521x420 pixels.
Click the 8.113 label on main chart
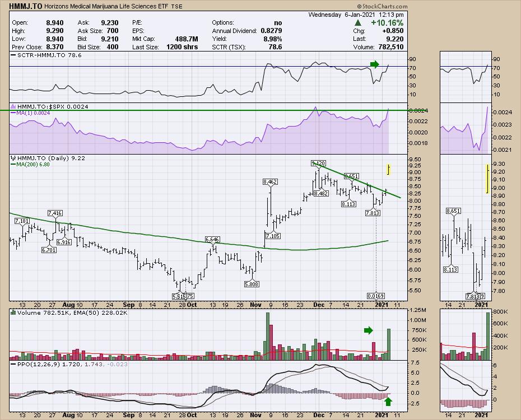click(x=348, y=204)
